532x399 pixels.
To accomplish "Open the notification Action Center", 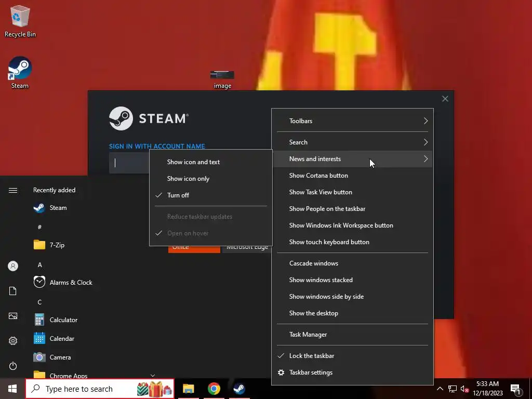I will pyautogui.click(x=516, y=390).
